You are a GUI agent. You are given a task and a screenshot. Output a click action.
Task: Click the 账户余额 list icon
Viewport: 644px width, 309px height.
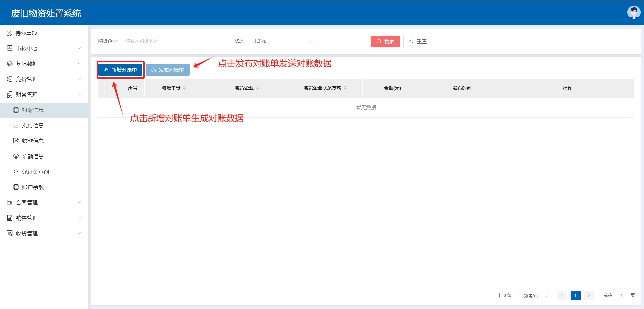coord(16,187)
